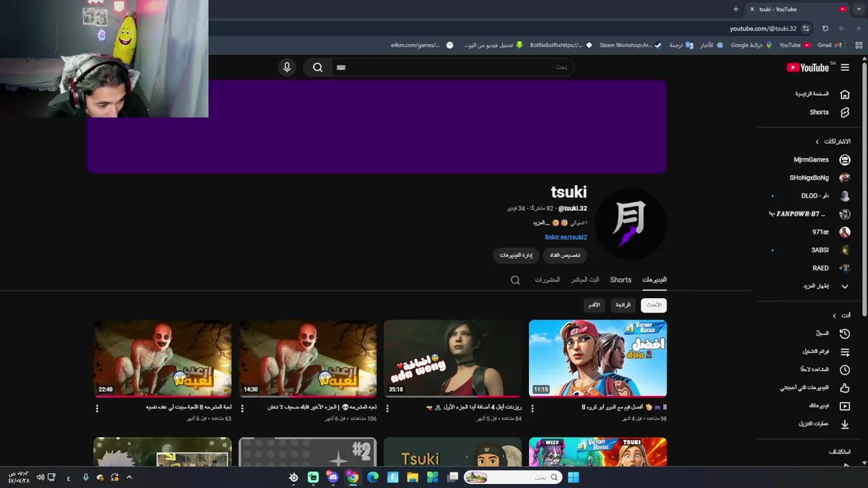The image size is (868, 488).
Task: Show hidden system tray icons
Action: click(129, 477)
